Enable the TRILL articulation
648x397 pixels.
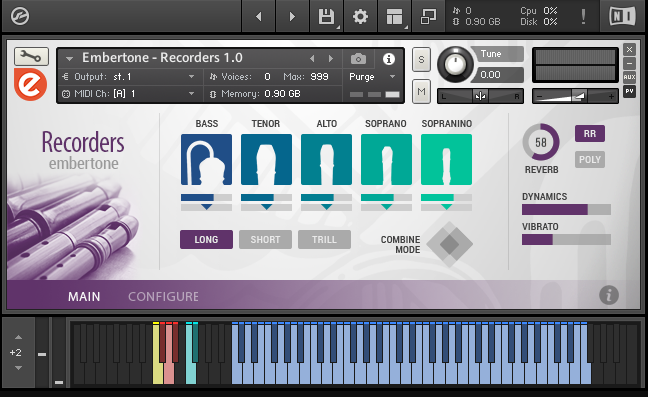324,240
